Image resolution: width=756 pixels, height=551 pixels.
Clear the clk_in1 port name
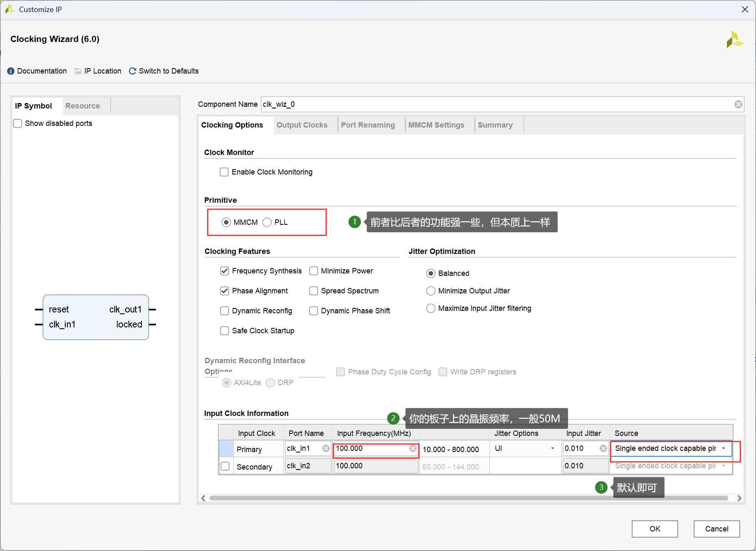pyautogui.click(x=326, y=448)
